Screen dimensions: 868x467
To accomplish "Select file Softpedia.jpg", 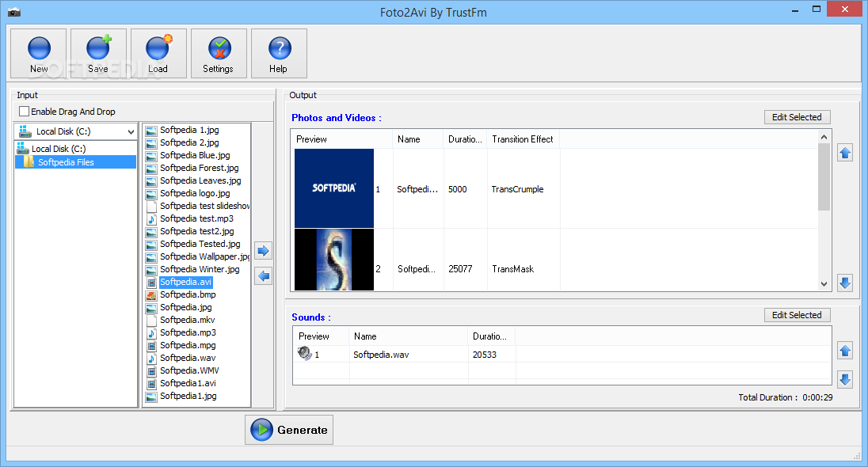I will pyautogui.click(x=185, y=308).
